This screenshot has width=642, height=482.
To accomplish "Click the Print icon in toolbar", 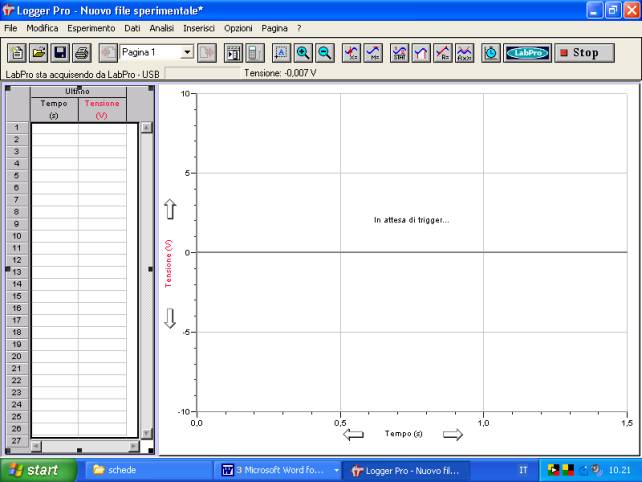I will coord(82,53).
